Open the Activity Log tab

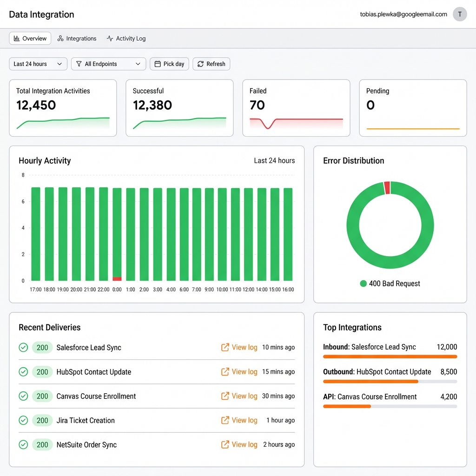coord(126,39)
